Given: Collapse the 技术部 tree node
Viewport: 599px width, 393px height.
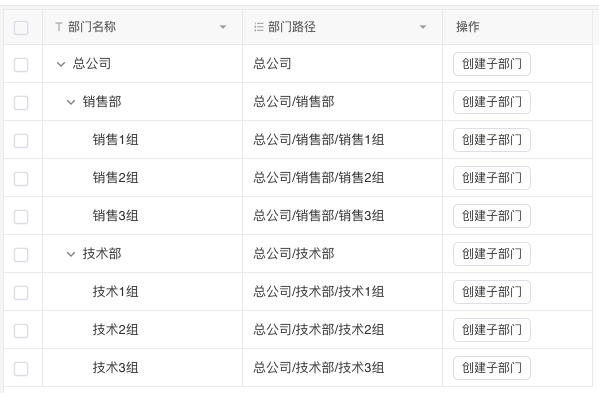Looking at the screenshot, I should pos(71,254).
